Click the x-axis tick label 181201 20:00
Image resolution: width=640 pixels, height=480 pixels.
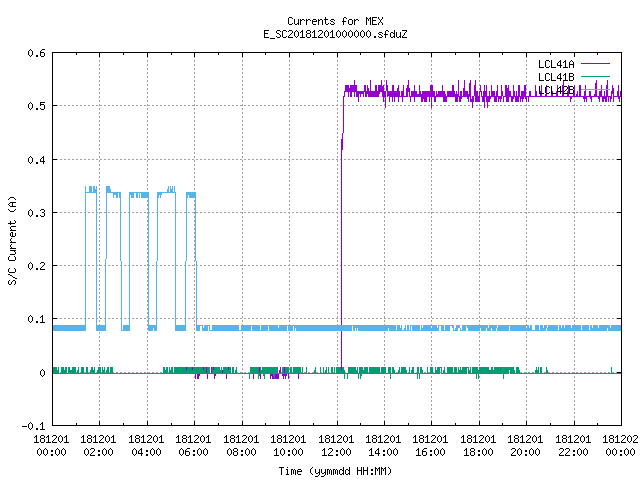click(525, 446)
